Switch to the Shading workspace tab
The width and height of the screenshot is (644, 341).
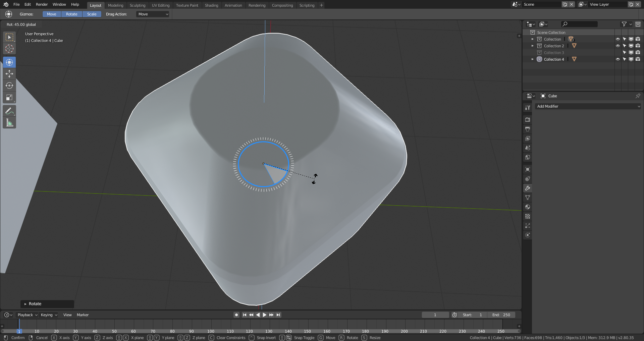(x=211, y=5)
